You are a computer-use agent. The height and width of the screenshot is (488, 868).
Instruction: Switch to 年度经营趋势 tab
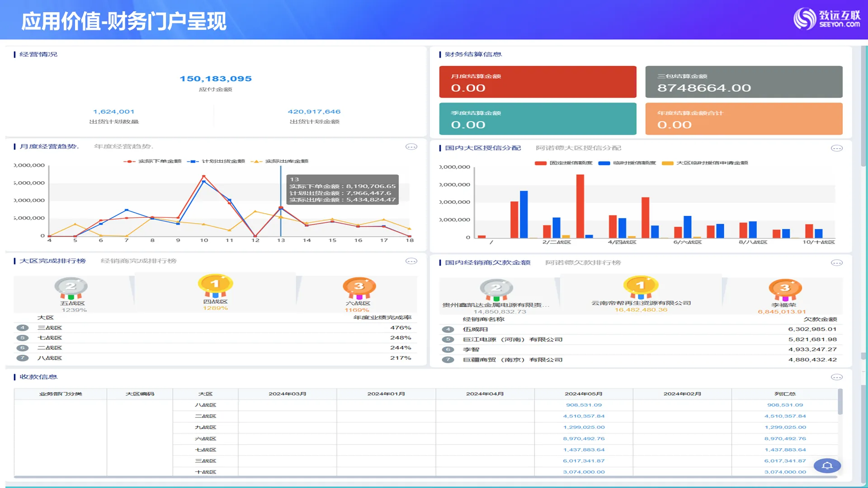pos(123,146)
